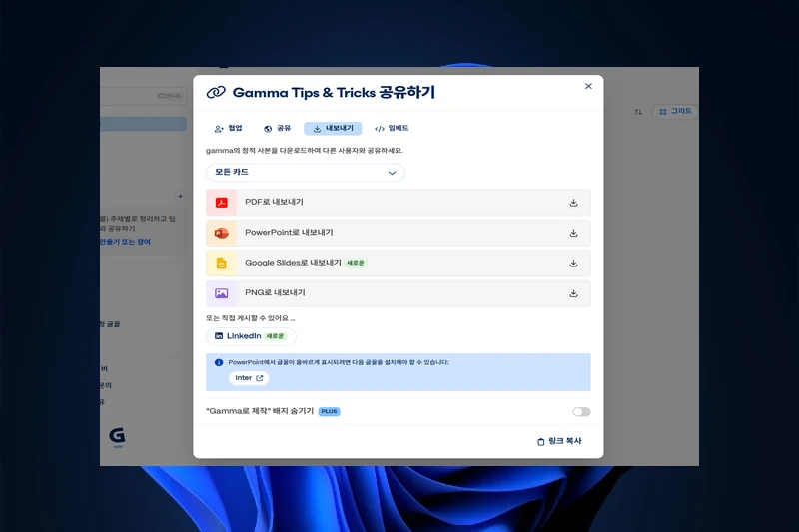
Task: Choose PDF로 내보내기
Action: 398,202
